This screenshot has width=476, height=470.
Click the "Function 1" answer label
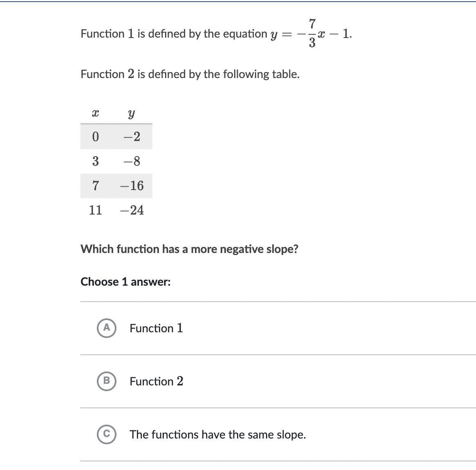click(x=156, y=328)
